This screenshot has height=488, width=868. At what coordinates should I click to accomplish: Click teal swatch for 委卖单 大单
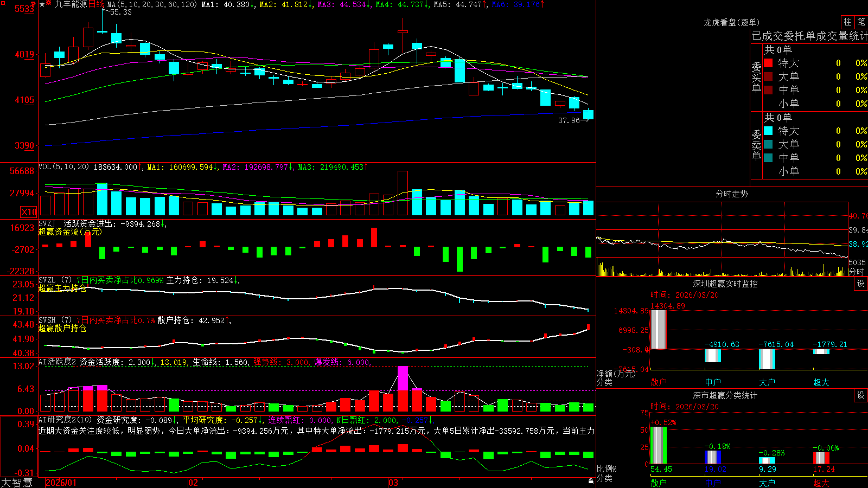[x=768, y=144]
